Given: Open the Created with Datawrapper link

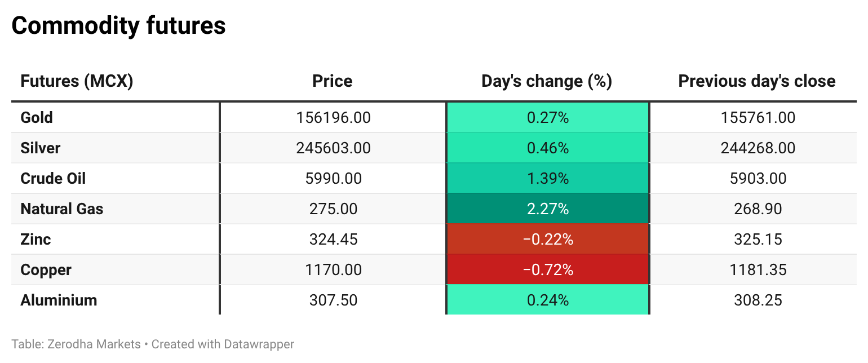Looking at the screenshot, I should tap(223, 344).
